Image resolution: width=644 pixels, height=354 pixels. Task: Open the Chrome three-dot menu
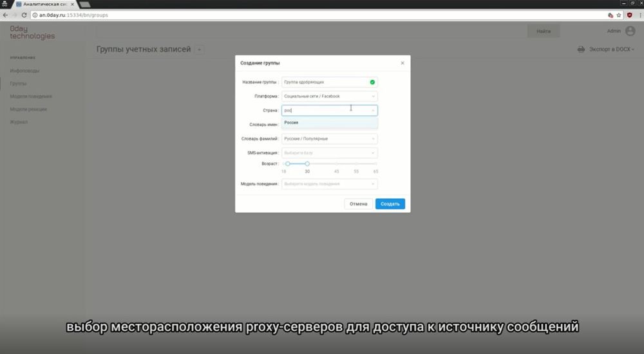pyautogui.click(x=639, y=14)
